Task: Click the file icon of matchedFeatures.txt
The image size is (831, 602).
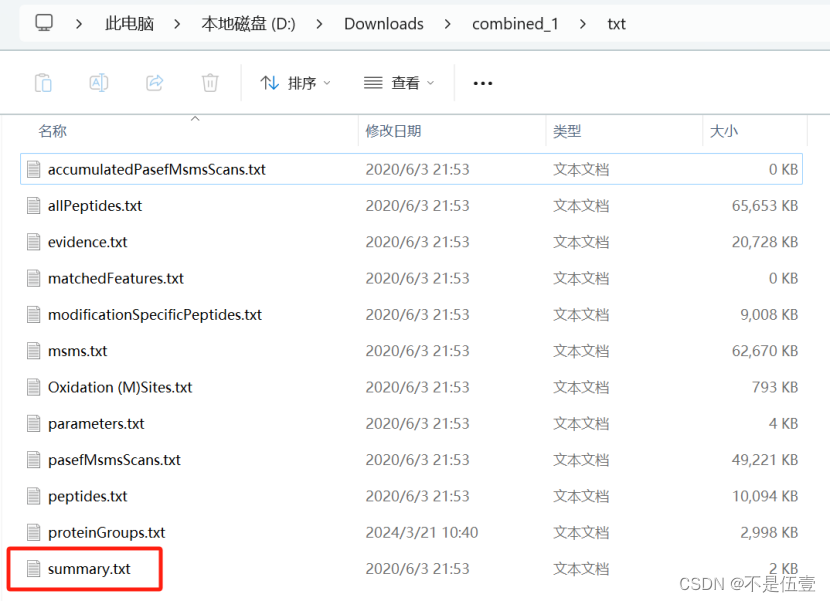Action: point(33,278)
